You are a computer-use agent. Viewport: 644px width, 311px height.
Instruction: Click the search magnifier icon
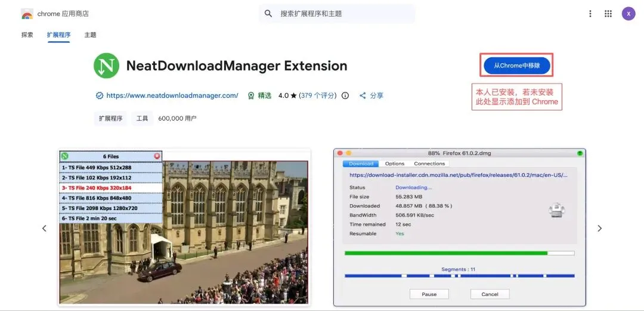point(268,14)
